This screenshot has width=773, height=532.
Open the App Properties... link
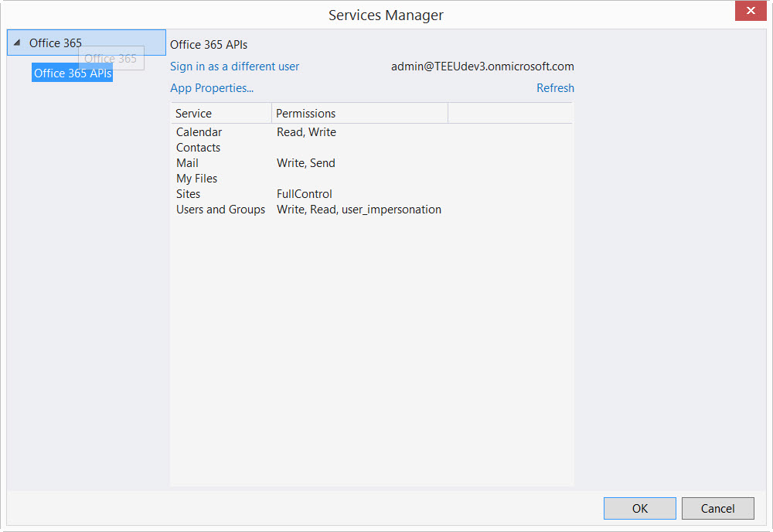(212, 88)
